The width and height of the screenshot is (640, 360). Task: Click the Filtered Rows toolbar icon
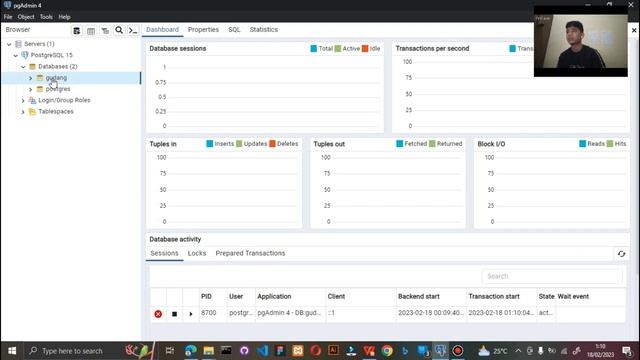pyautogui.click(x=105, y=31)
